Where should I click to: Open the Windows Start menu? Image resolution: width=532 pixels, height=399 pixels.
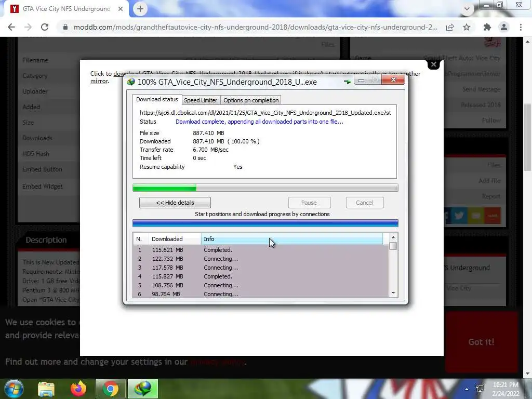tap(14, 389)
